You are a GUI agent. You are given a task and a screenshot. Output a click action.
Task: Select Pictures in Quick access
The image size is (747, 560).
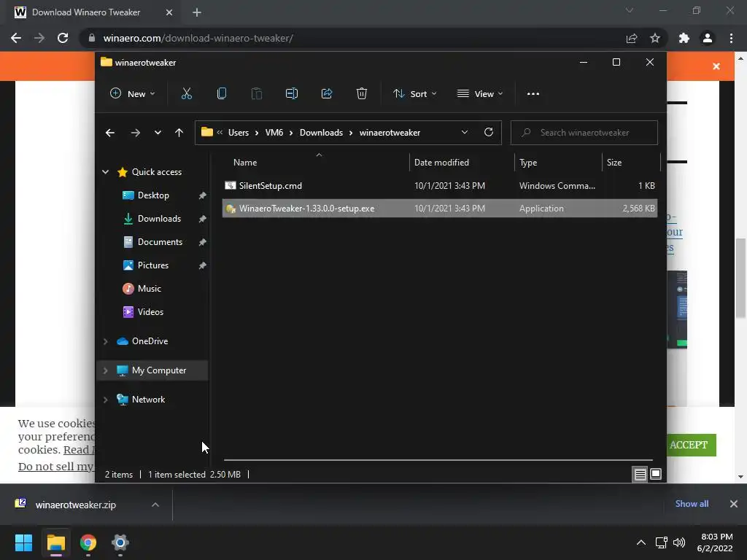pyautogui.click(x=153, y=265)
